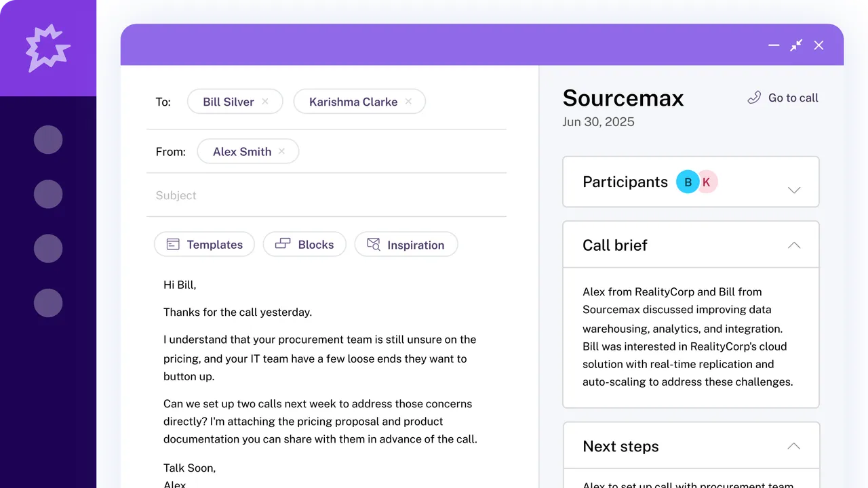
Task: Close the email composer window
Action: (x=818, y=45)
